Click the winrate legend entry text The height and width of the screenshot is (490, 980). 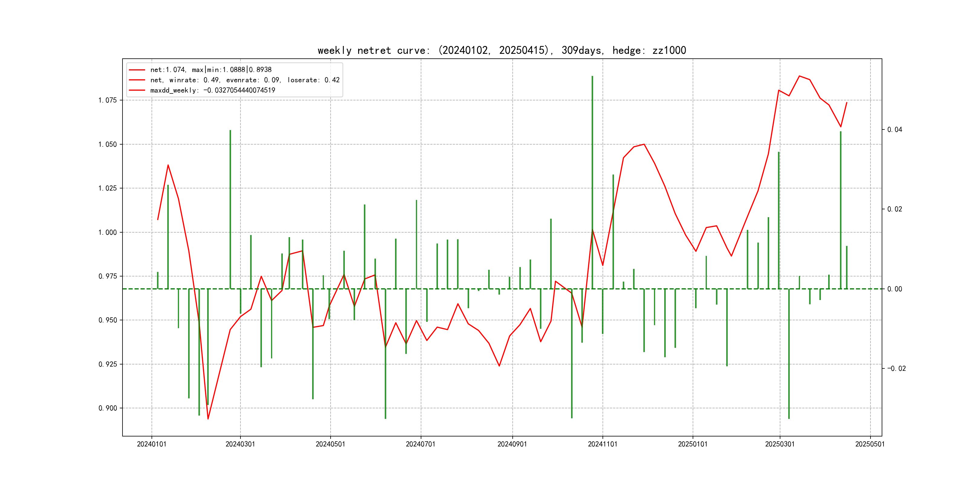[245, 80]
